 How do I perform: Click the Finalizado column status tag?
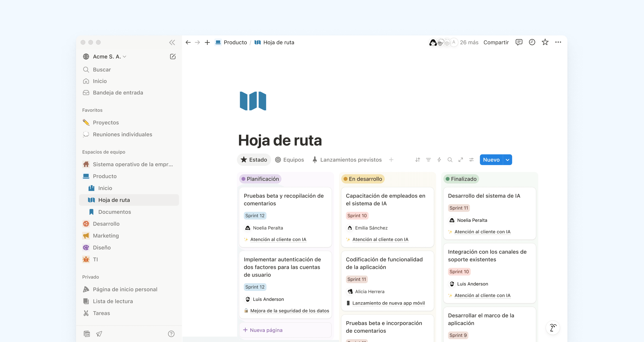coord(461,179)
